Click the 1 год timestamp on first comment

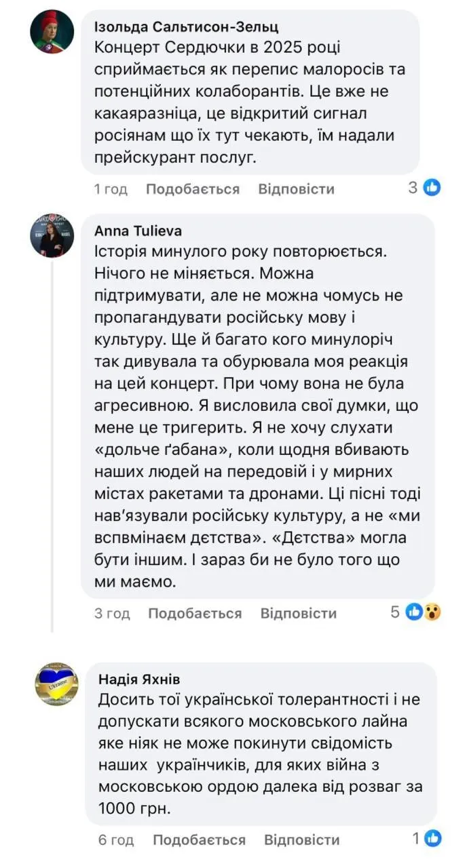click(110, 189)
